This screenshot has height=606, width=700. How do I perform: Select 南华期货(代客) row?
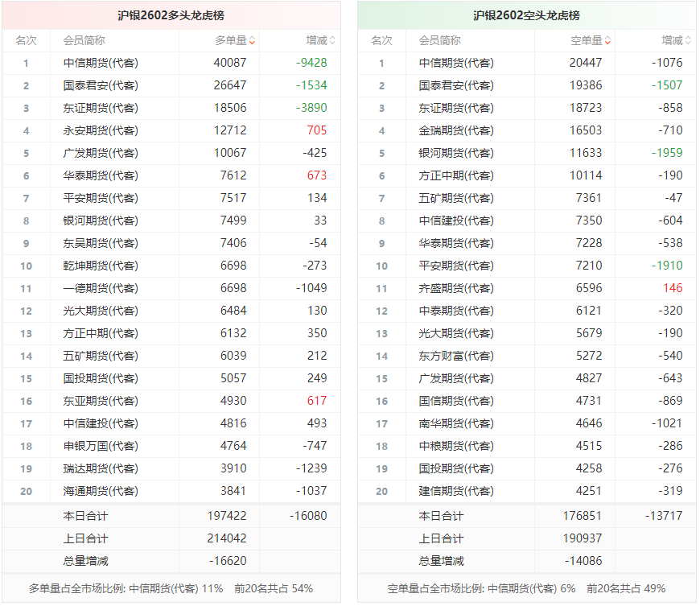(526, 423)
